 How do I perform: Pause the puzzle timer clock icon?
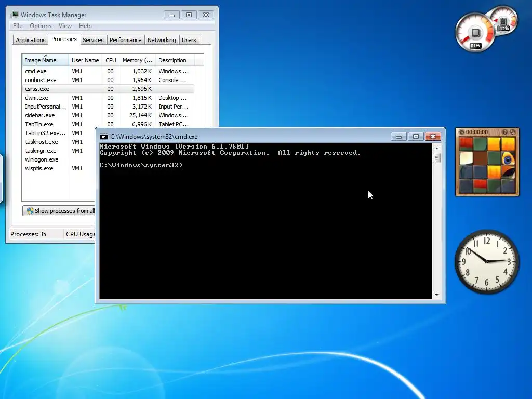coord(461,132)
